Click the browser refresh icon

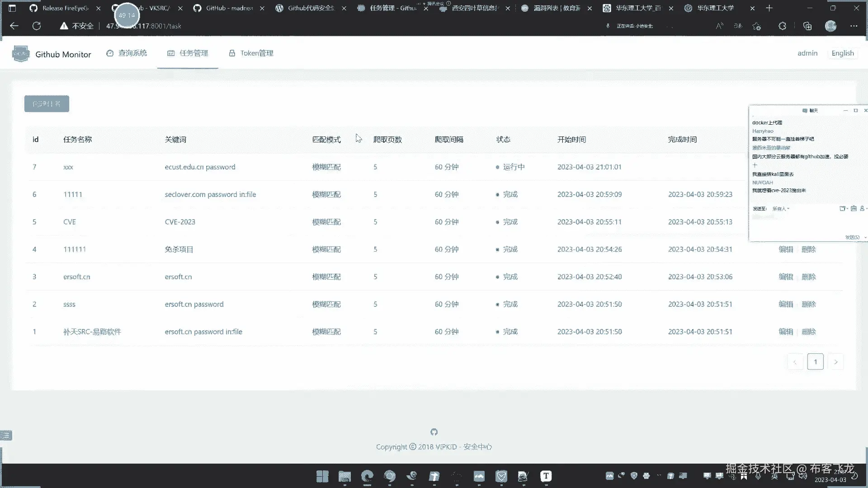click(x=37, y=26)
